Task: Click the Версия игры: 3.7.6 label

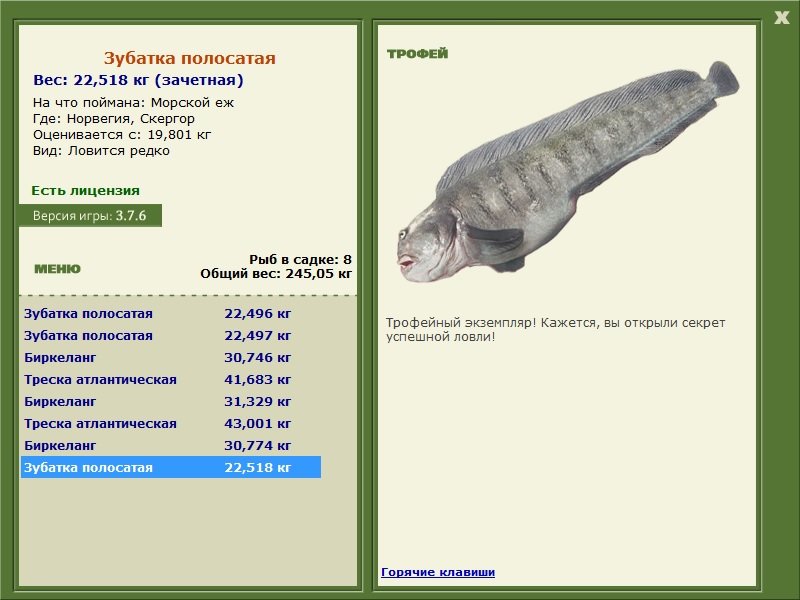Action: click(x=90, y=215)
